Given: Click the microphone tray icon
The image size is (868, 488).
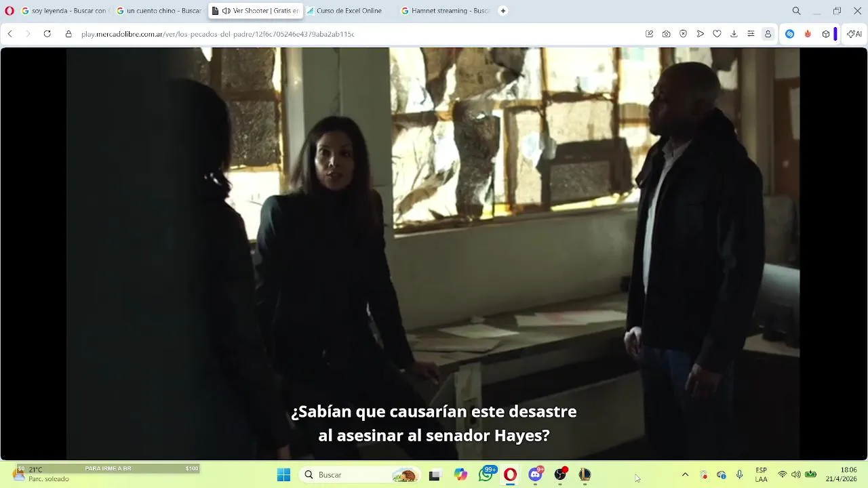Looking at the screenshot, I should [x=740, y=474].
